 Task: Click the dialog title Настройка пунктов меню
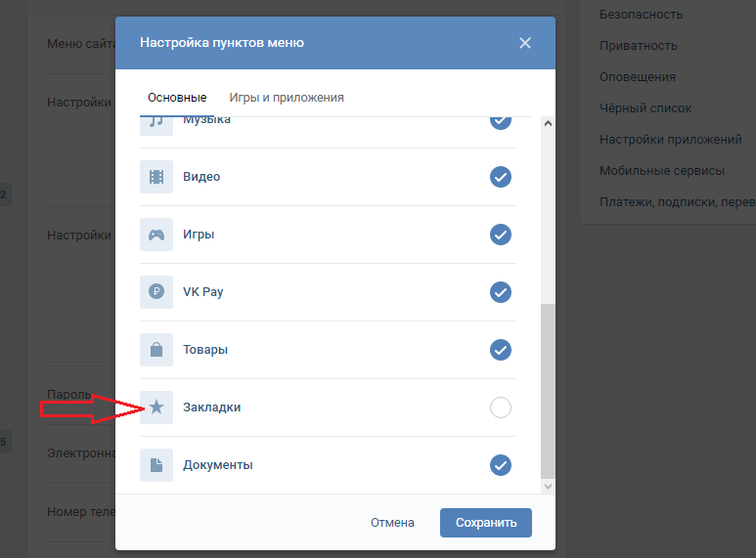222,42
